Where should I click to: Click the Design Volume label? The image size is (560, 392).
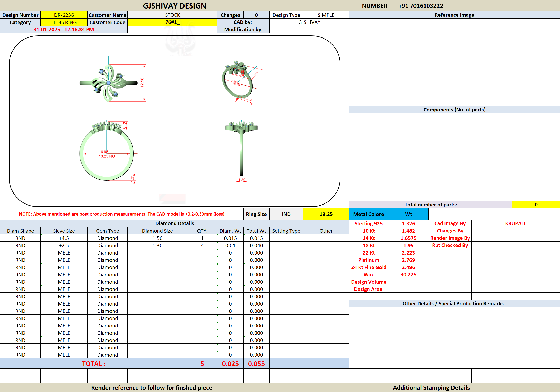pyautogui.click(x=369, y=282)
